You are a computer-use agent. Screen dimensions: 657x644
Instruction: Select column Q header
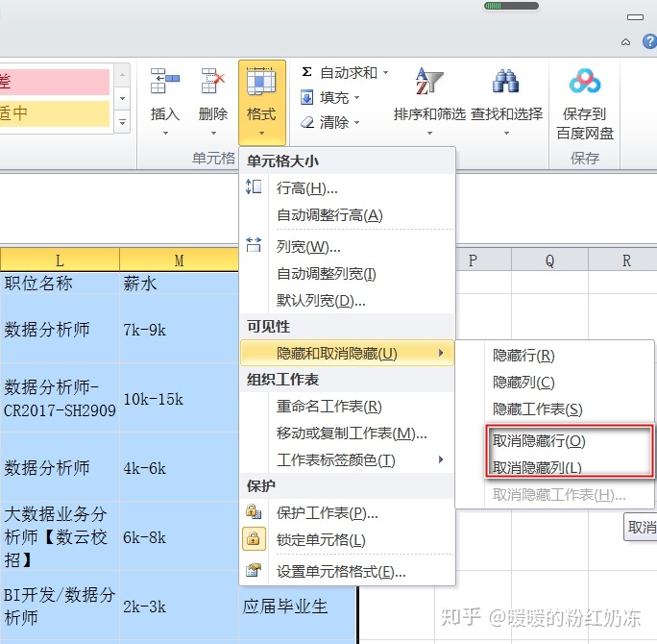(549, 260)
